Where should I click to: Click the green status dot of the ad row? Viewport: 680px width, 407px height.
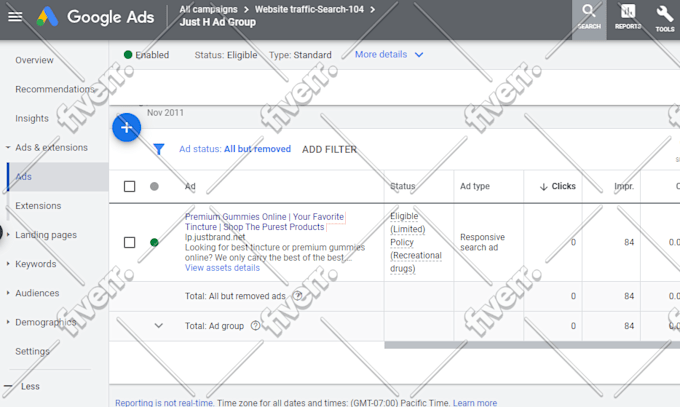pyautogui.click(x=154, y=242)
